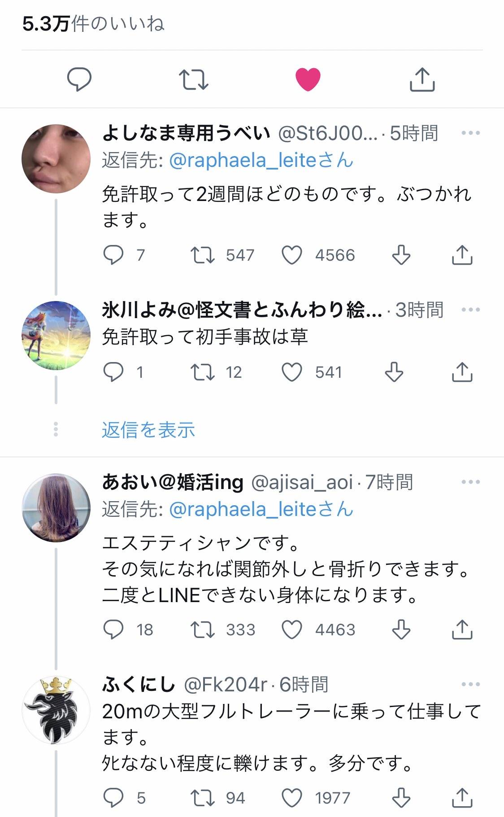Open more options for よしなま専用うべい reply
504x817 pixels.
470,133
